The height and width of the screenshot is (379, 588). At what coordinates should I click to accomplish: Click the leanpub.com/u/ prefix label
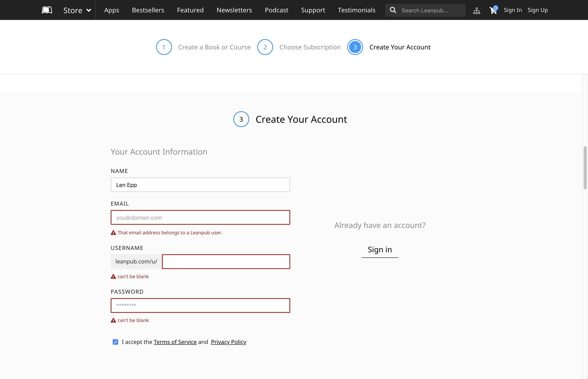(136, 262)
